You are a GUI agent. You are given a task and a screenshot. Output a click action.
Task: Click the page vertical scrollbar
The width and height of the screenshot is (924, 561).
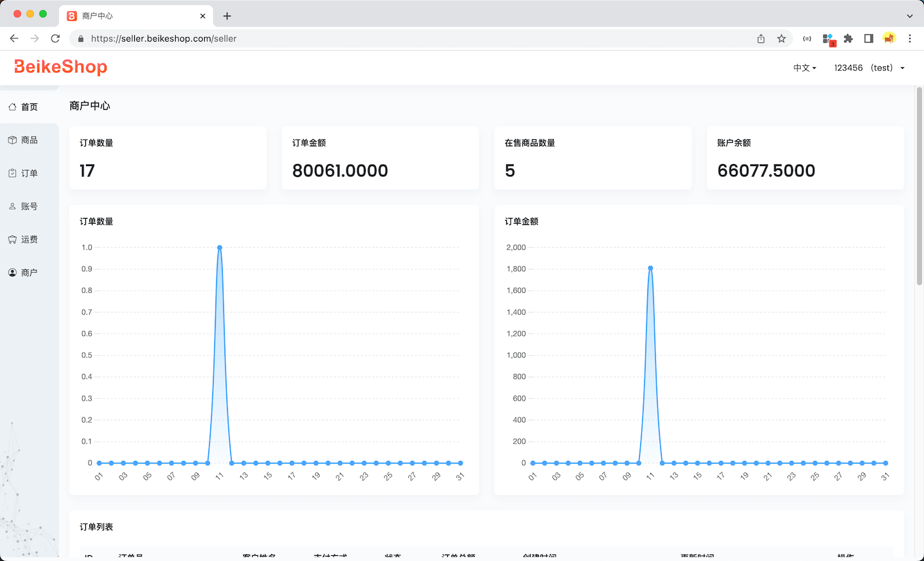[x=919, y=186]
